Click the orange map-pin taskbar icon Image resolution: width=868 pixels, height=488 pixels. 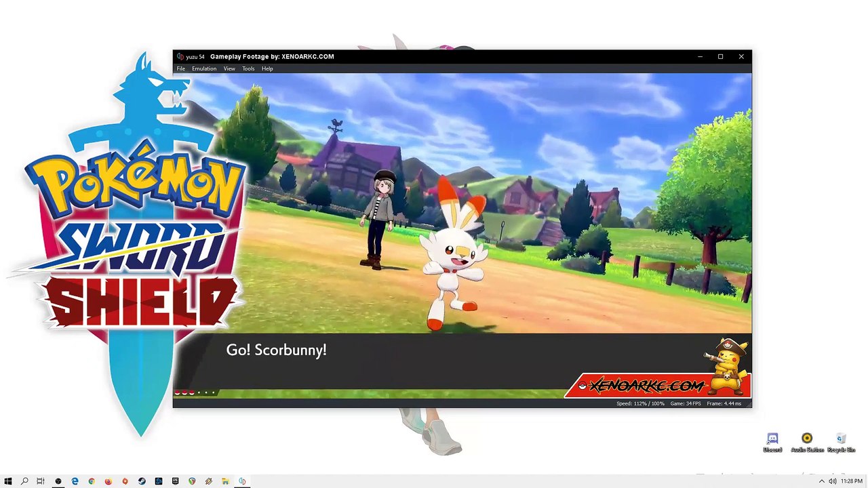125,481
